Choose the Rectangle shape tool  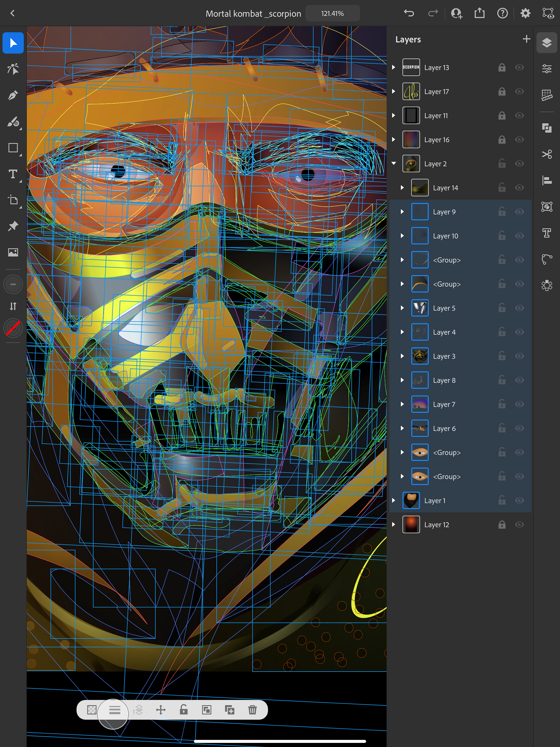point(13,148)
